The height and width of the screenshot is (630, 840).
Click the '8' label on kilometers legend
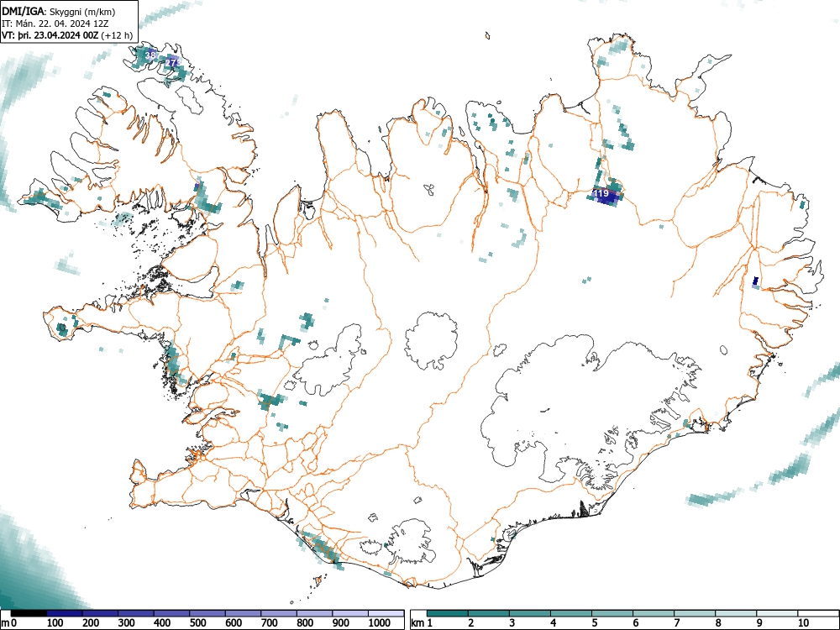pos(718,623)
